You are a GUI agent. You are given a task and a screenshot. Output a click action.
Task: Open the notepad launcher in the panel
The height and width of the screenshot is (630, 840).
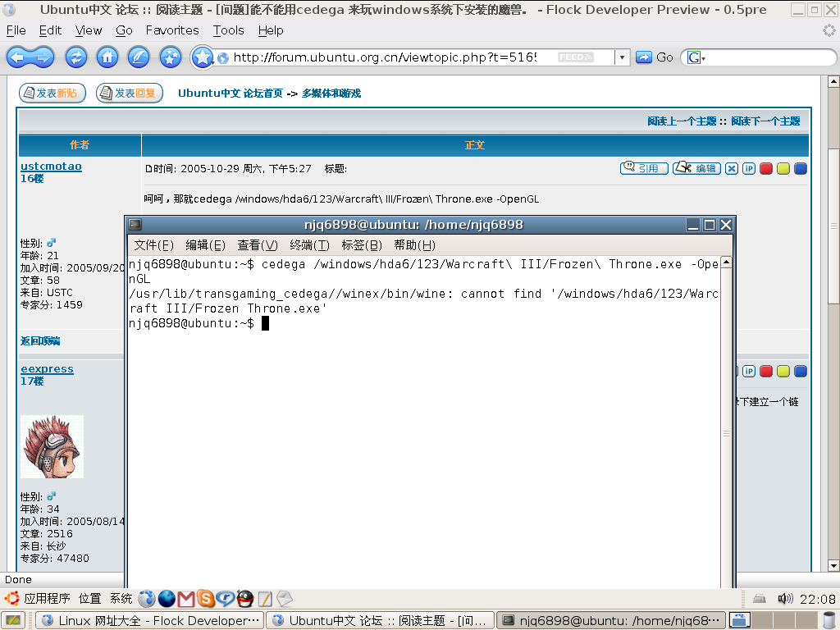point(265,598)
